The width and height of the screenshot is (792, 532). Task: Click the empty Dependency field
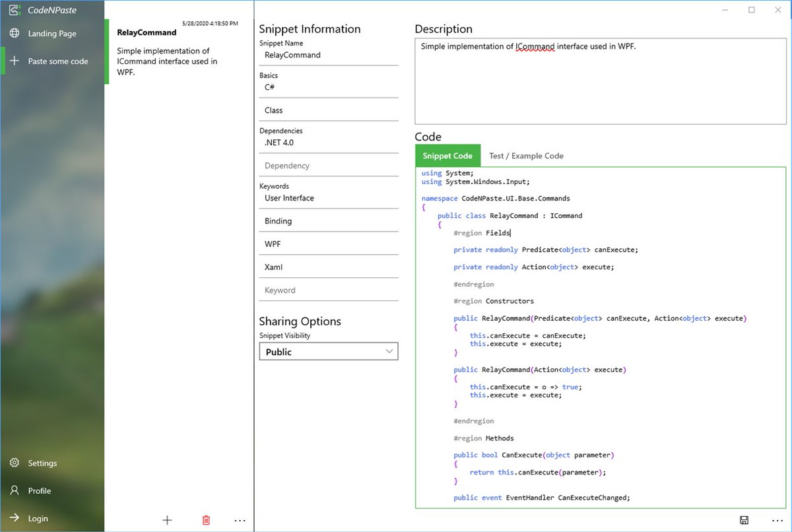(329, 166)
